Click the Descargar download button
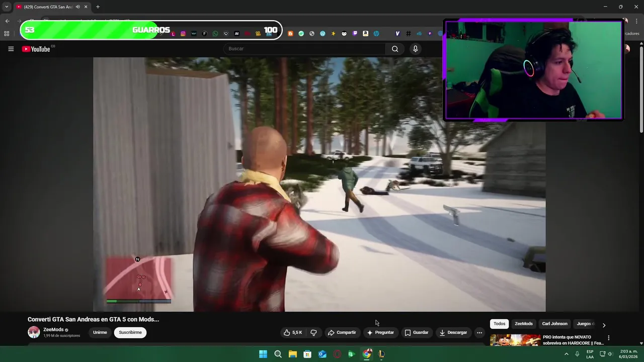Viewport: 644px width, 362px height. pyautogui.click(x=453, y=332)
